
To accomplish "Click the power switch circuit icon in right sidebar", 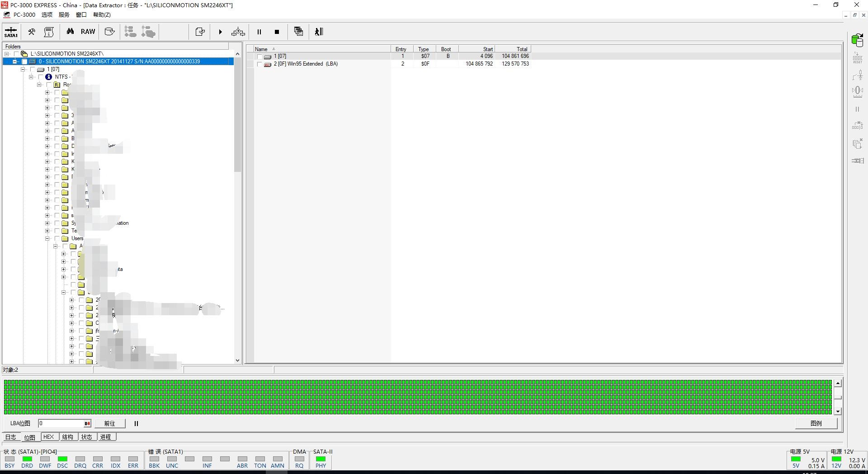I will 857,75.
